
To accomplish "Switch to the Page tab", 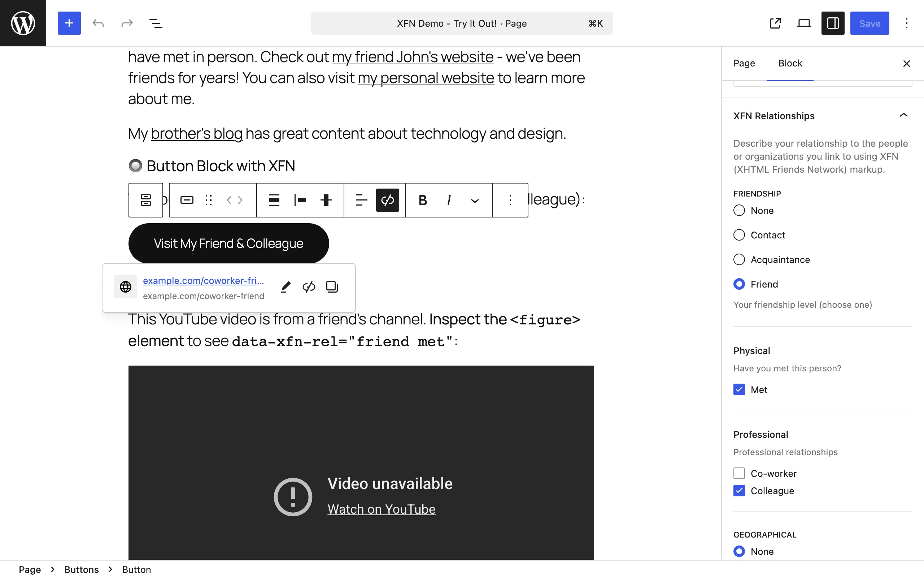I will coord(744,63).
